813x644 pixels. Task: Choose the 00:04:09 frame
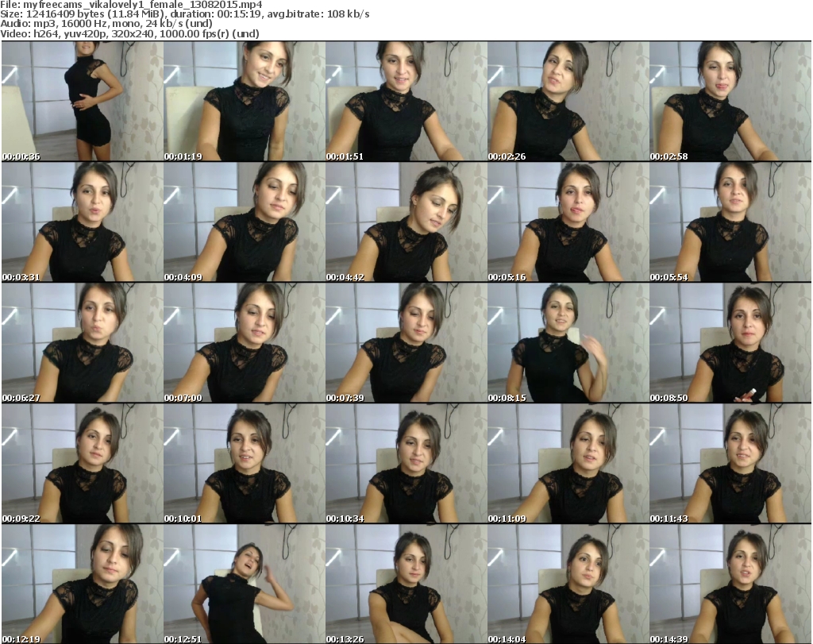coord(245,222)
